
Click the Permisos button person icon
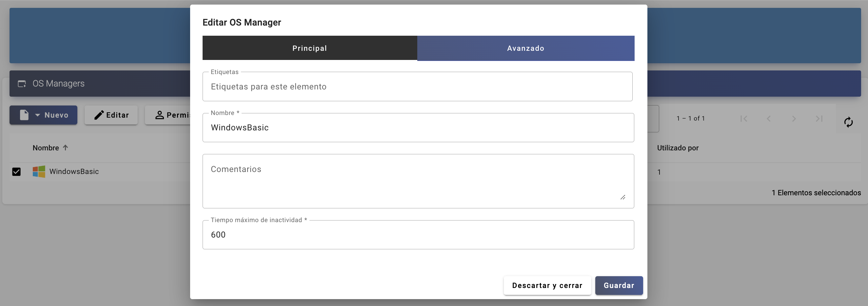pos(159,115)
